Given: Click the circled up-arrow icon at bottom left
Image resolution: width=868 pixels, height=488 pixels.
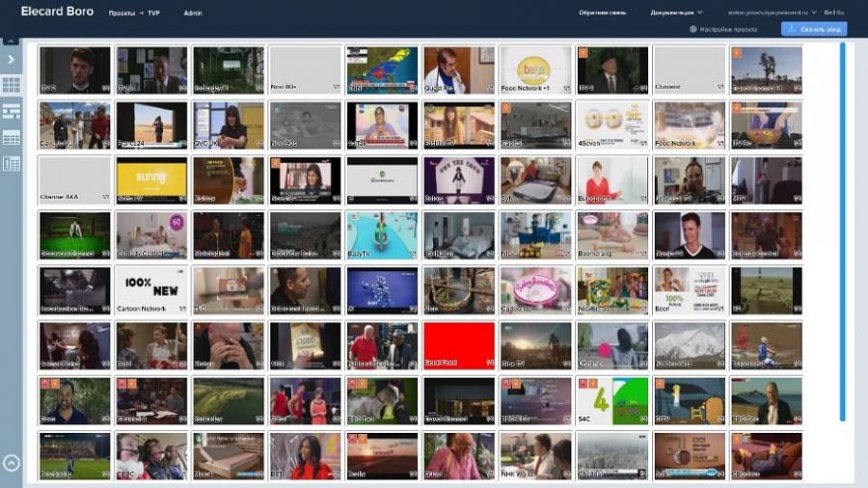Looking at the screenshot, I should coord(12,463).
